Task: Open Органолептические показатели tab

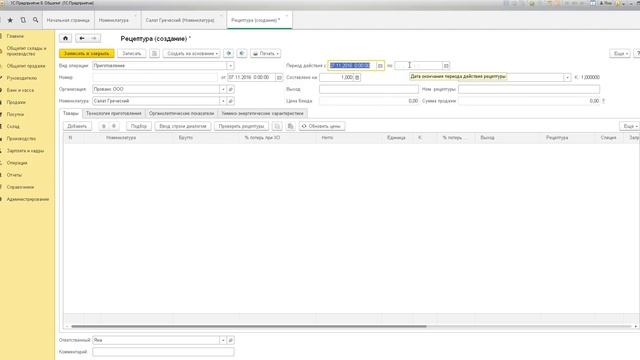Action: [181, 113]
